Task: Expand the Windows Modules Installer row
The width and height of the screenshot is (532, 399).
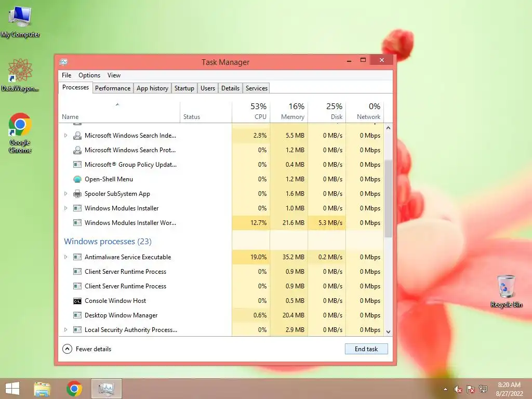Action: tap(65, 208)
